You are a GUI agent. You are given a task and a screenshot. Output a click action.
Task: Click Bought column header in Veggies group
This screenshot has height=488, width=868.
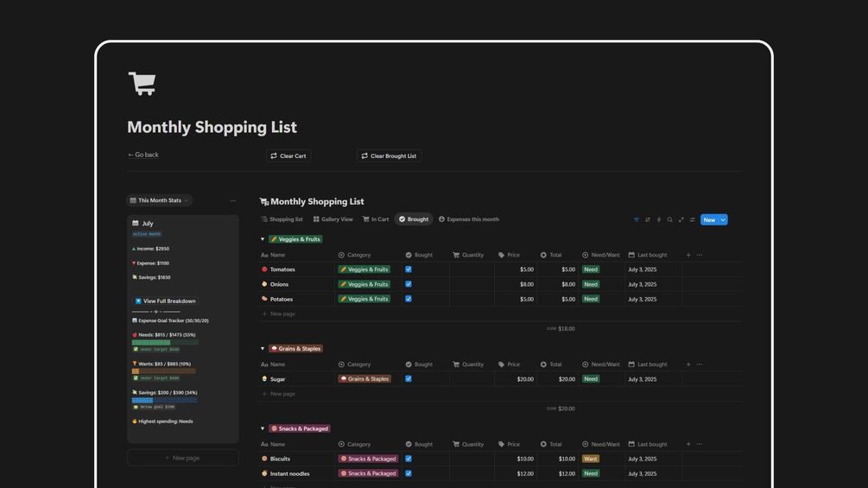point(419,255)
